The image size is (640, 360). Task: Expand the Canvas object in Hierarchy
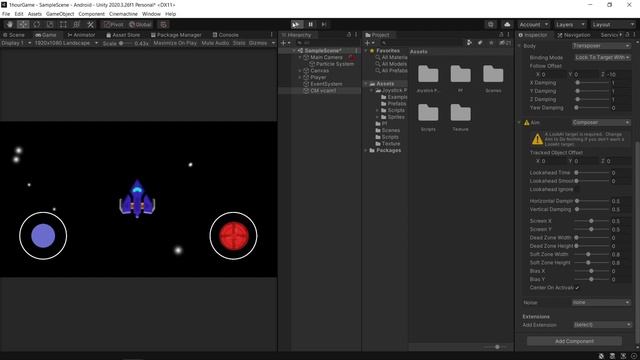300,71
